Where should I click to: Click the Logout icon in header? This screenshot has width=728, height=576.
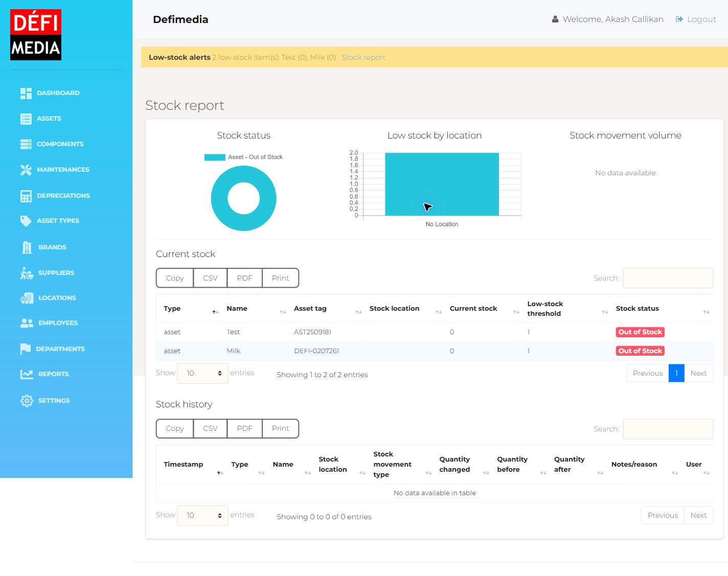click(679, 19)
